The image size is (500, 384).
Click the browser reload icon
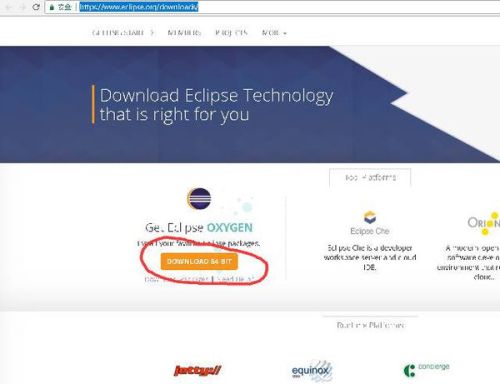point(36,7)
